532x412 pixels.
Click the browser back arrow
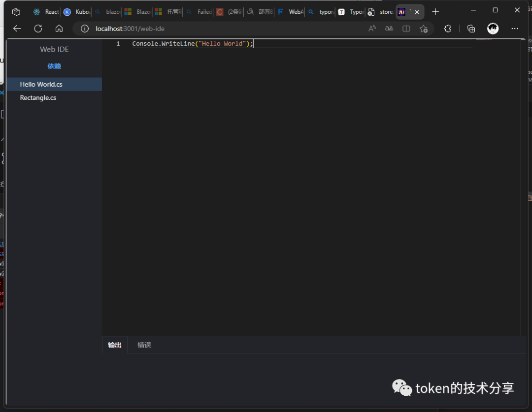pos(17,29)
